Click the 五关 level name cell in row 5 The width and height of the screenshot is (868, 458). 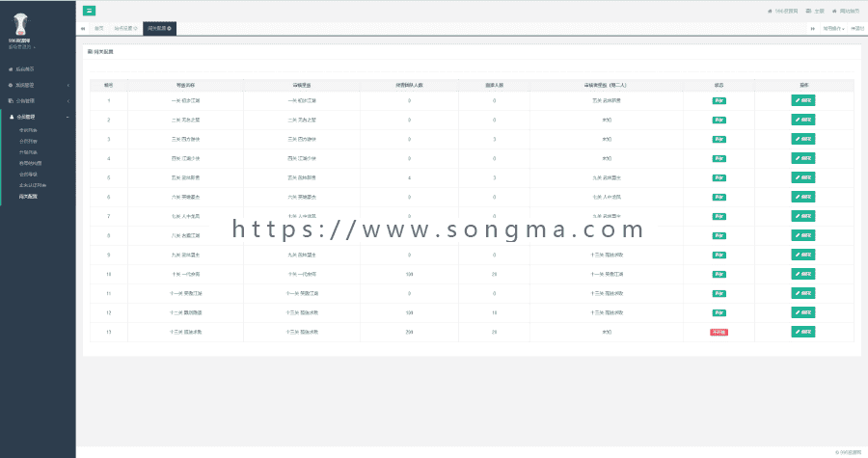click(185, 178)
